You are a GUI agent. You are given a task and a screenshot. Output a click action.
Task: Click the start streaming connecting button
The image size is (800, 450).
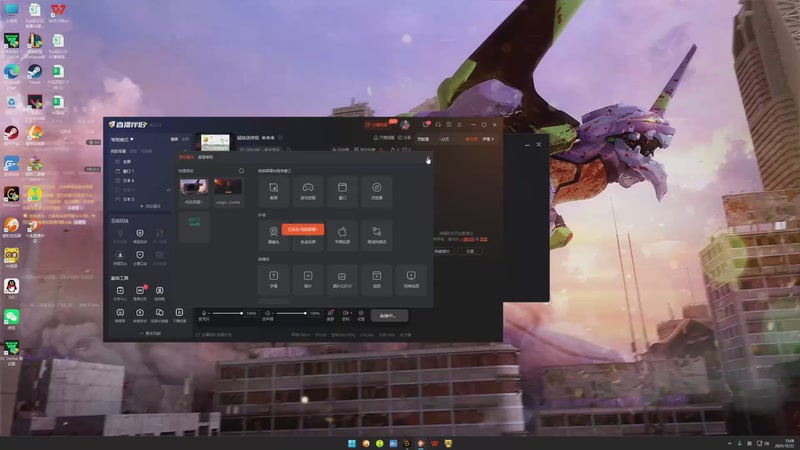(x=389, y=316)
